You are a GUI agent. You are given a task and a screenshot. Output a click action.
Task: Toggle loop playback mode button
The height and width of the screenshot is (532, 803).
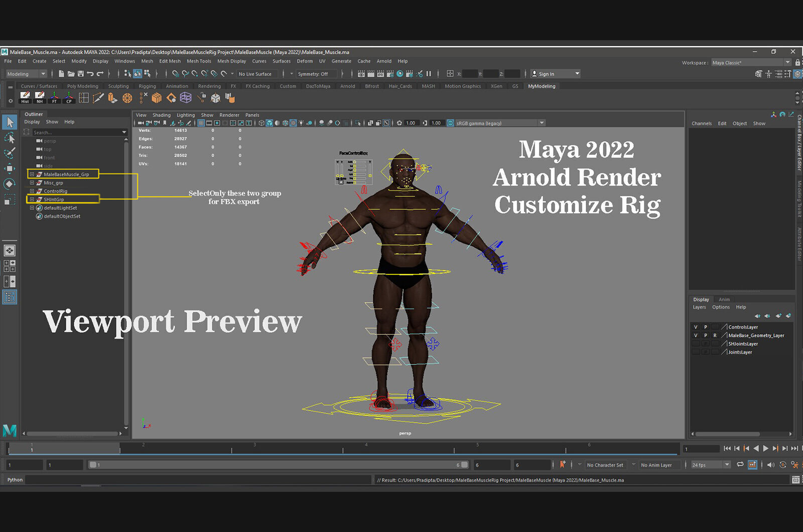740,465
